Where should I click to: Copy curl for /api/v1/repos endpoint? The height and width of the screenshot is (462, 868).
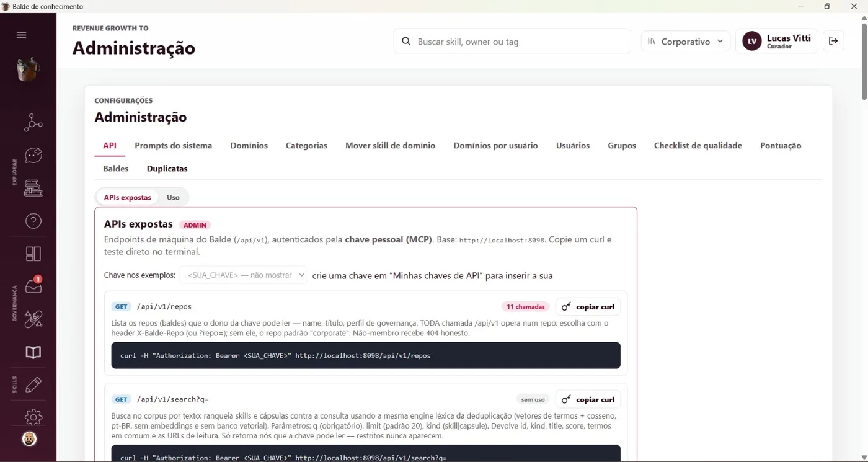[588, 307]
